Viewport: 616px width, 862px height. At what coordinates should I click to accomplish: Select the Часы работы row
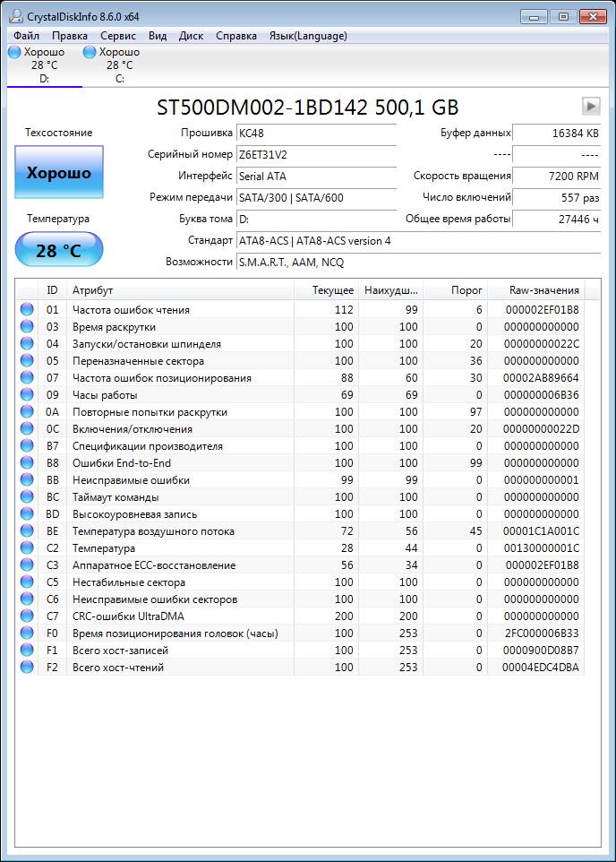299,395
